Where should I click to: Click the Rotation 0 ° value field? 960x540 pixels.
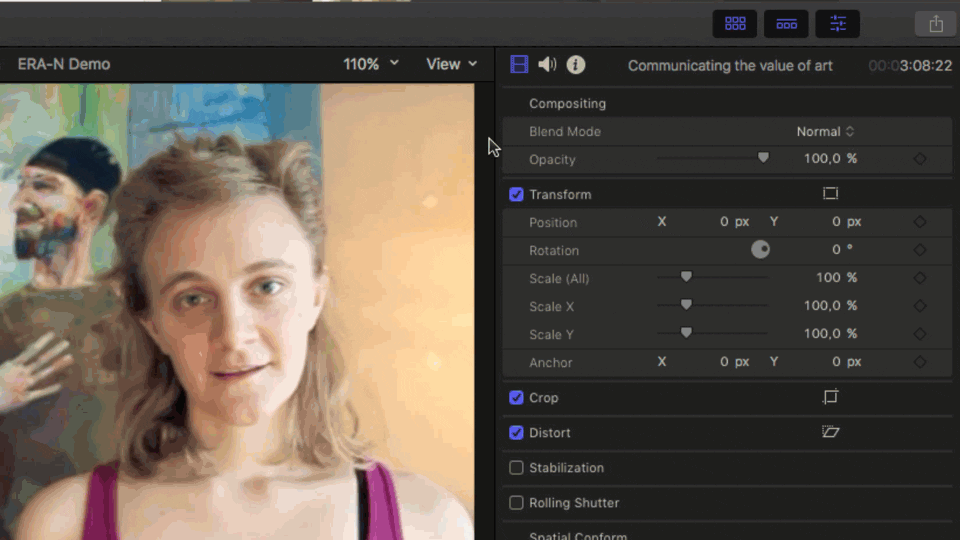[x=842, y=249]
